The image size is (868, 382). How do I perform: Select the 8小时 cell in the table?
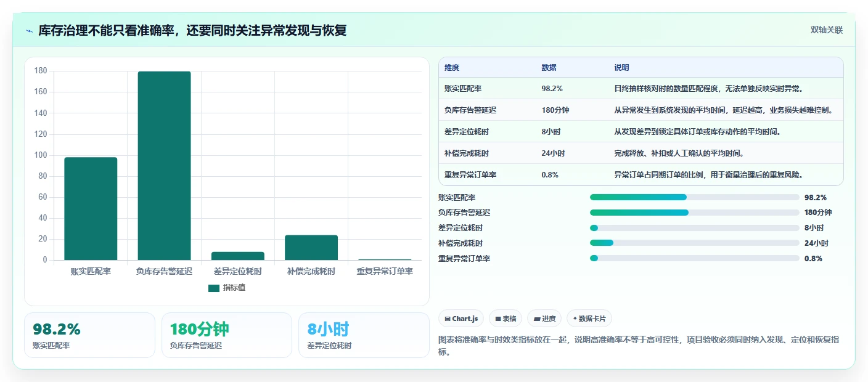551,132
